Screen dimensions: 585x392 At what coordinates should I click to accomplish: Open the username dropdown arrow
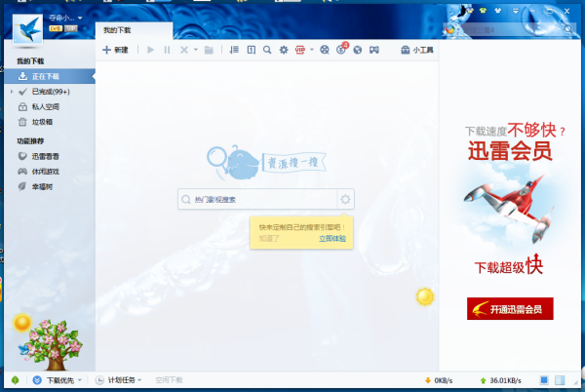[x=80, y=18]
